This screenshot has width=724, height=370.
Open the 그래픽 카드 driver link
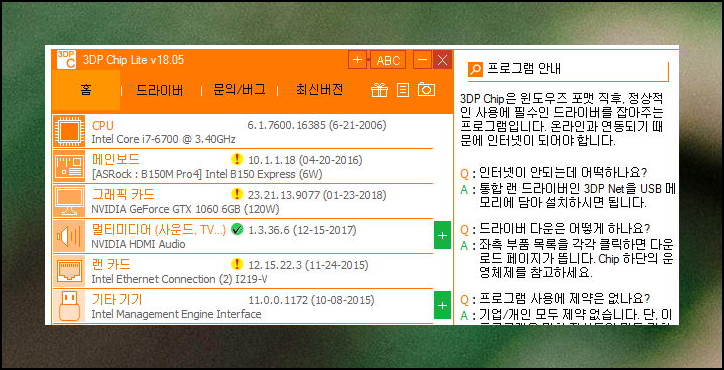click(x=123, y=194)
